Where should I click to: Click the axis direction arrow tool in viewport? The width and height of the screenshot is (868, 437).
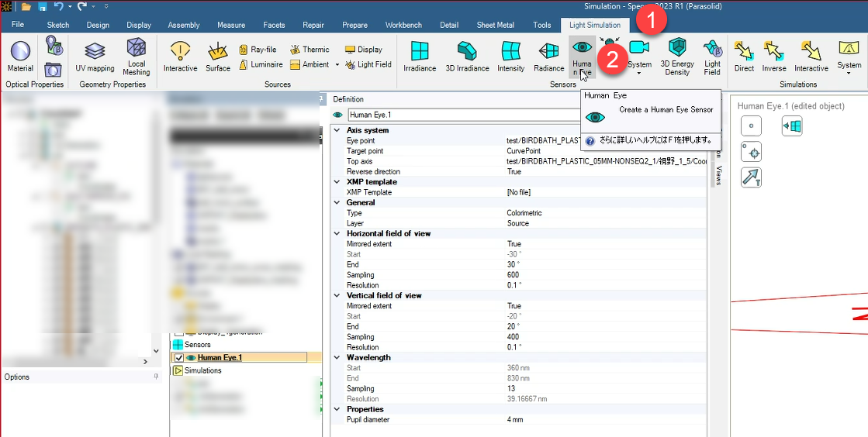(x=751, y=177)
